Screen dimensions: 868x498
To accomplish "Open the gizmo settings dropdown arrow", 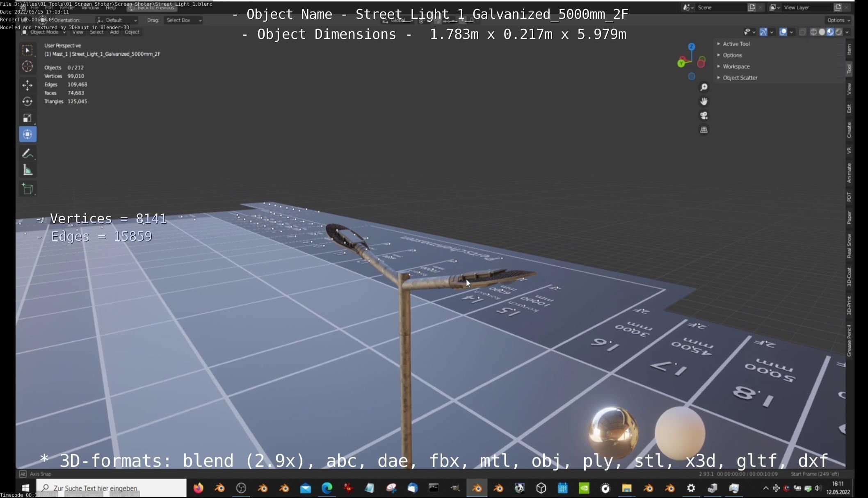I will [772, 32].
